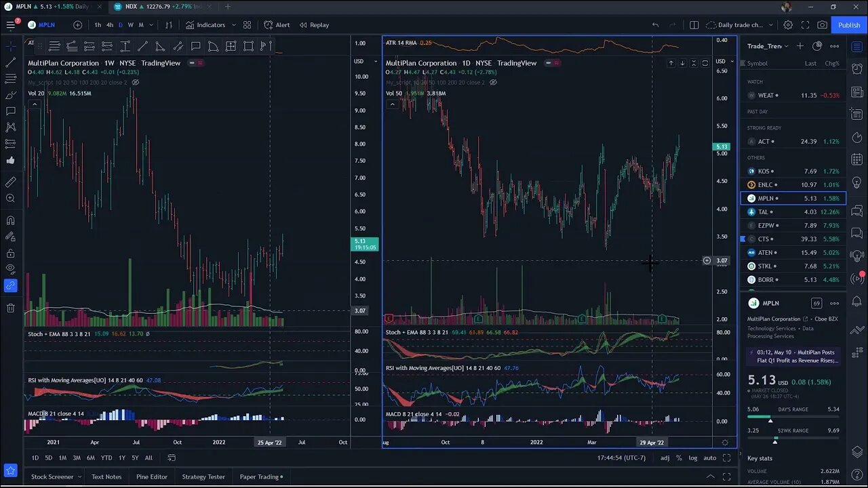Select the brush drawing tool
868x488 pixels.
pos(10,95)
